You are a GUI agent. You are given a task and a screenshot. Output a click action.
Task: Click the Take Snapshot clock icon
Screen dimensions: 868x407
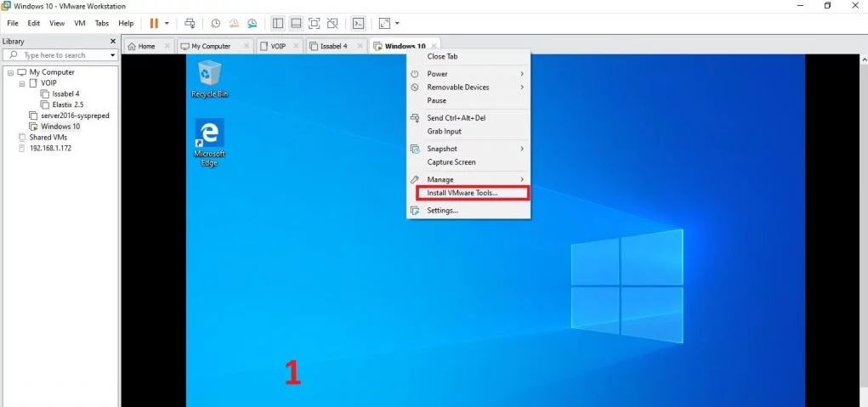coord(216,23)
